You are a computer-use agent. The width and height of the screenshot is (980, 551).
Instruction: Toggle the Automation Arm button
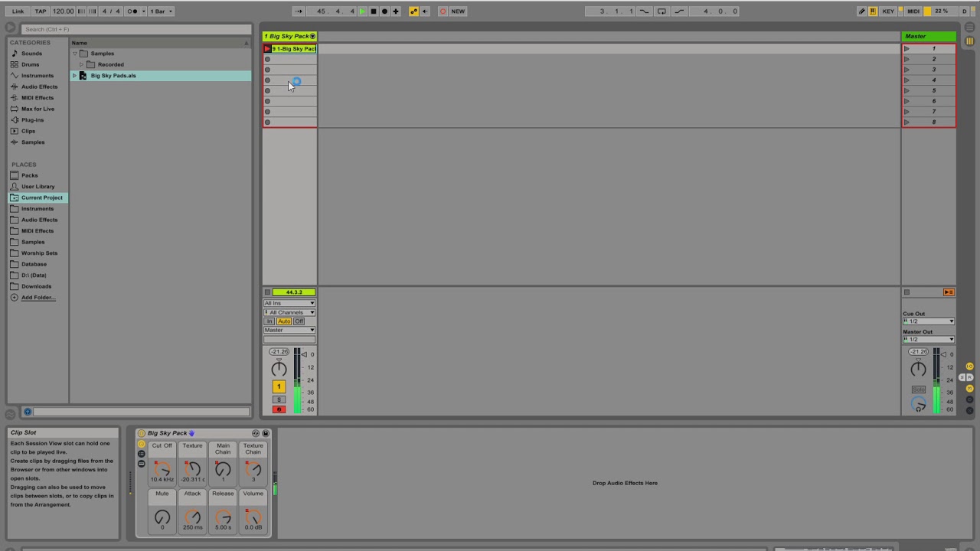[414, 11]
